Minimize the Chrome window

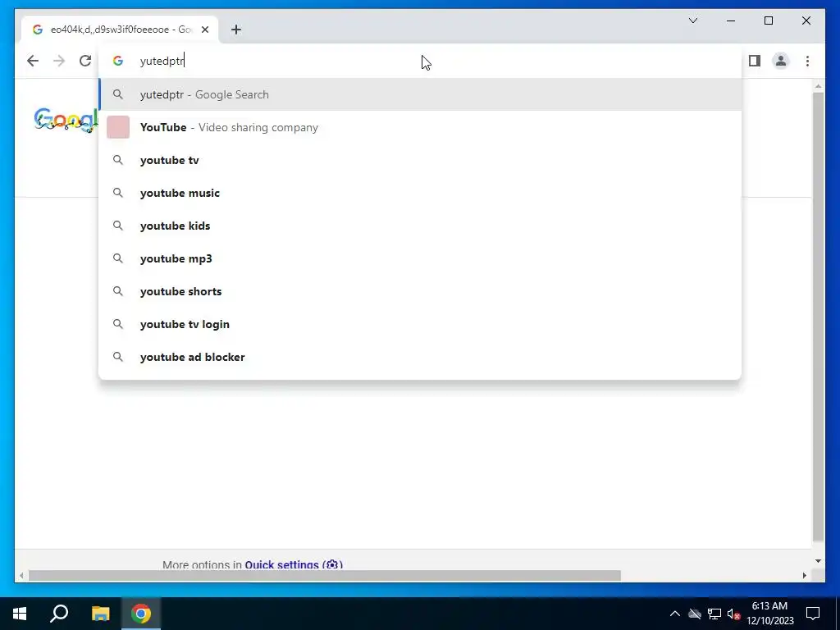[x=731, y=21]
